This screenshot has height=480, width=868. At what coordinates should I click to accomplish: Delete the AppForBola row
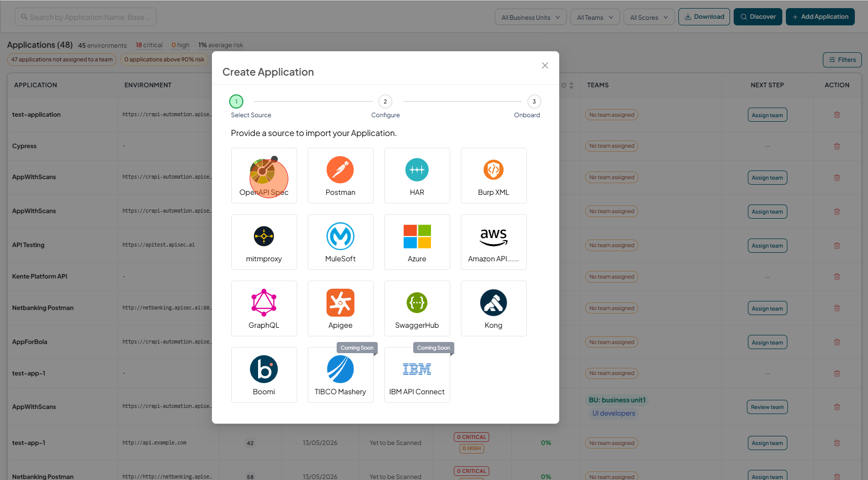[837, 342]
